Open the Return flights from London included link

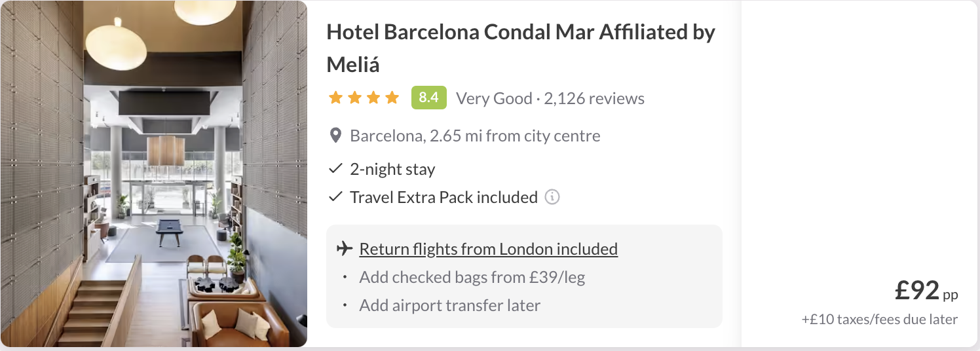tap(488, 249)
